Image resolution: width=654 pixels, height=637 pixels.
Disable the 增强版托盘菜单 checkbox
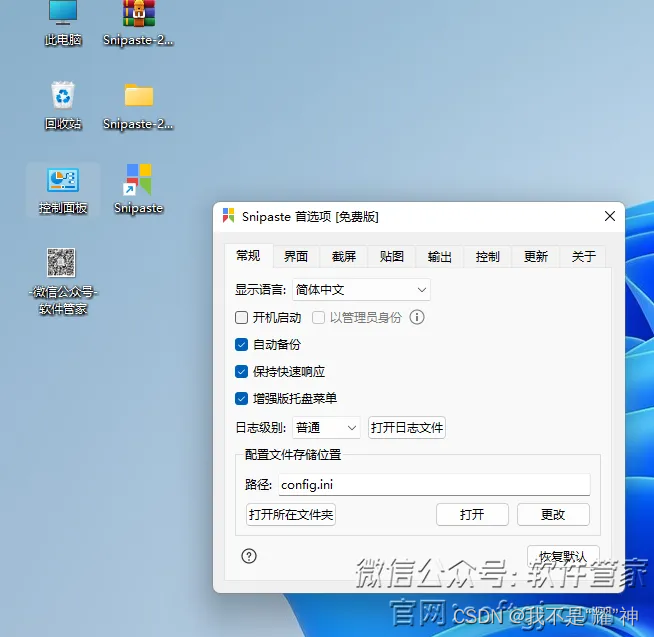[x=241, y=399]
